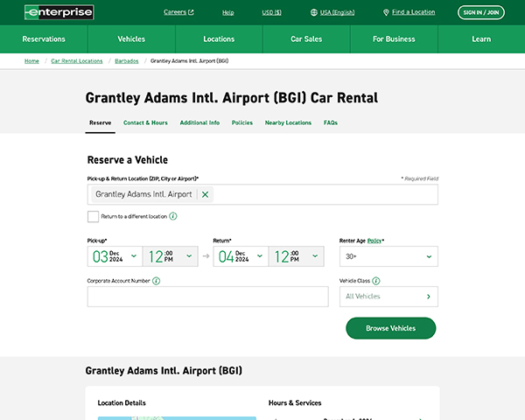The height and width of the screenshot is (420, 525).
Task: Open Careers external link
Action: tap(178, 12)
